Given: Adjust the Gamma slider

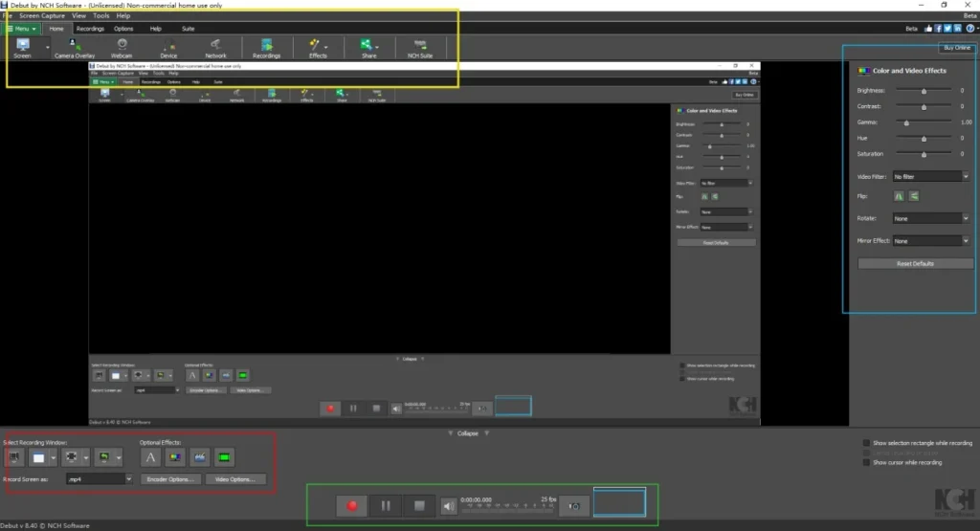Looking at the screenshot, I should tap(924, 122).
